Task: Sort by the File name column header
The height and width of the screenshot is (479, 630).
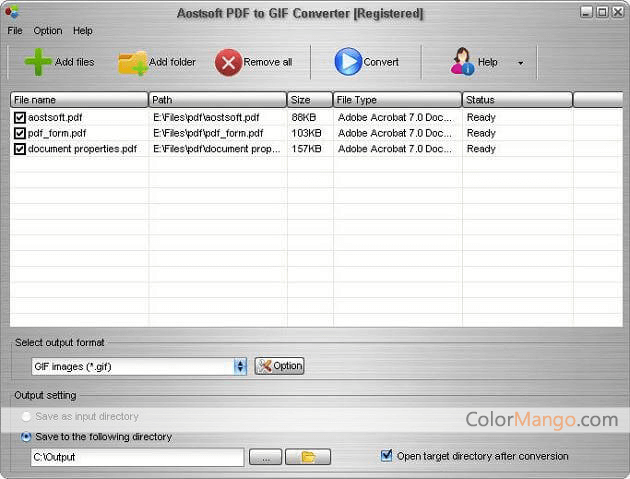Action: pyautogui.click(x=79, y=100)
